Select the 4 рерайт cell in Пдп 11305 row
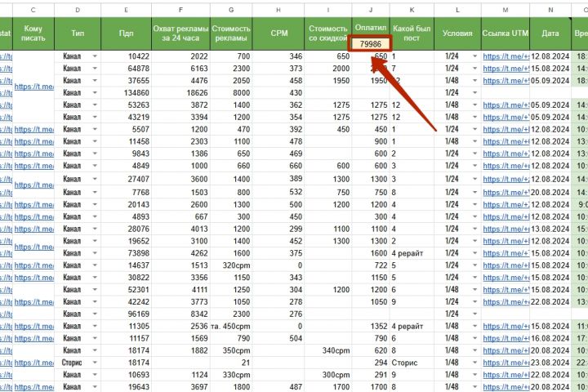588x392 pixels. point(412,327)
